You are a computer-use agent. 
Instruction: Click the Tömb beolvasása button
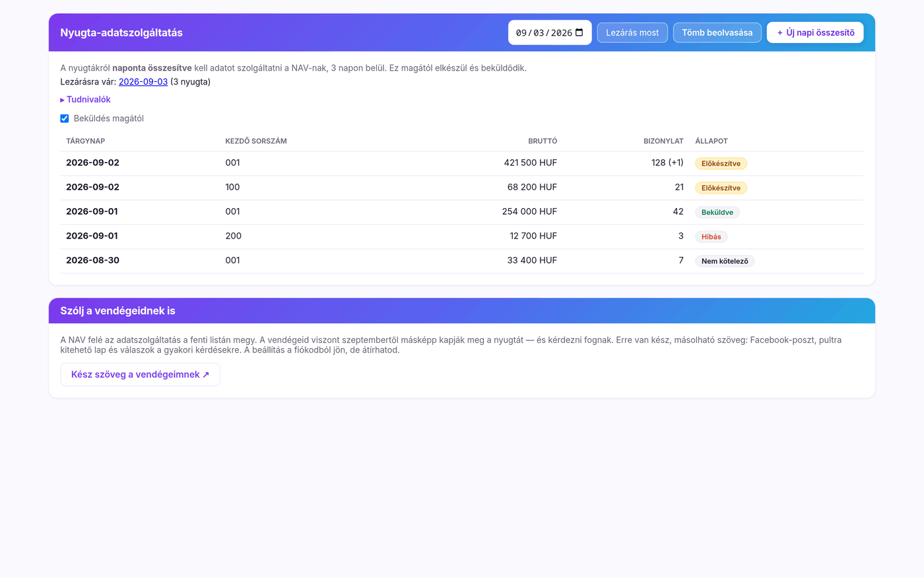pos(717,32)
